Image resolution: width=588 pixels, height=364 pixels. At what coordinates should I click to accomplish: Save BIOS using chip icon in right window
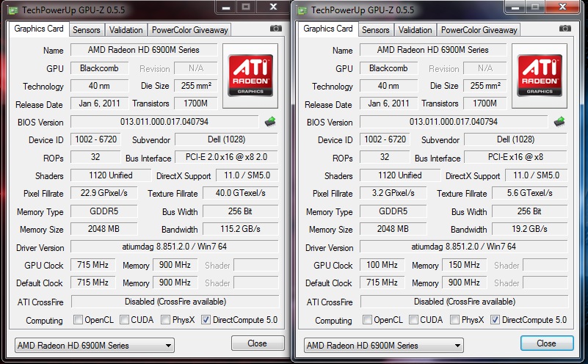click(x=559, y=122)
